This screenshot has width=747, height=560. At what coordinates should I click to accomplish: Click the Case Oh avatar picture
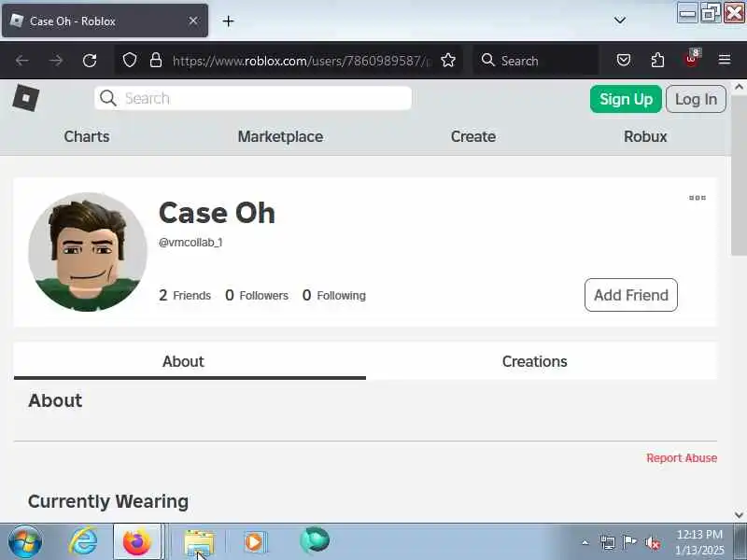(88, 252)
